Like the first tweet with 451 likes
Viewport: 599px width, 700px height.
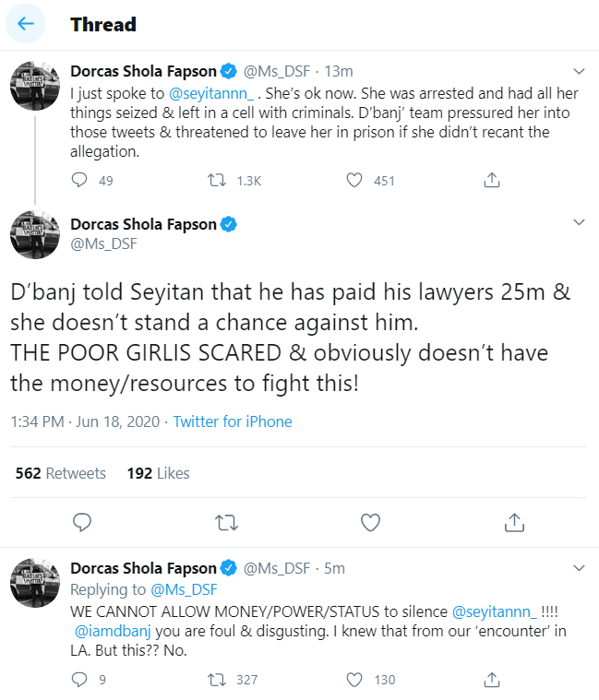354,181
